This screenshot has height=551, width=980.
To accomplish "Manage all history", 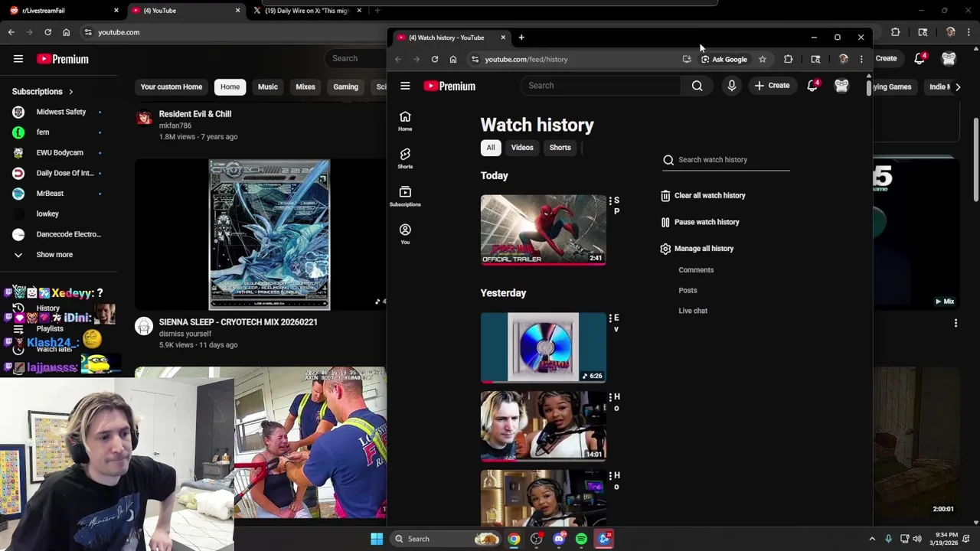I will [697, 249].
